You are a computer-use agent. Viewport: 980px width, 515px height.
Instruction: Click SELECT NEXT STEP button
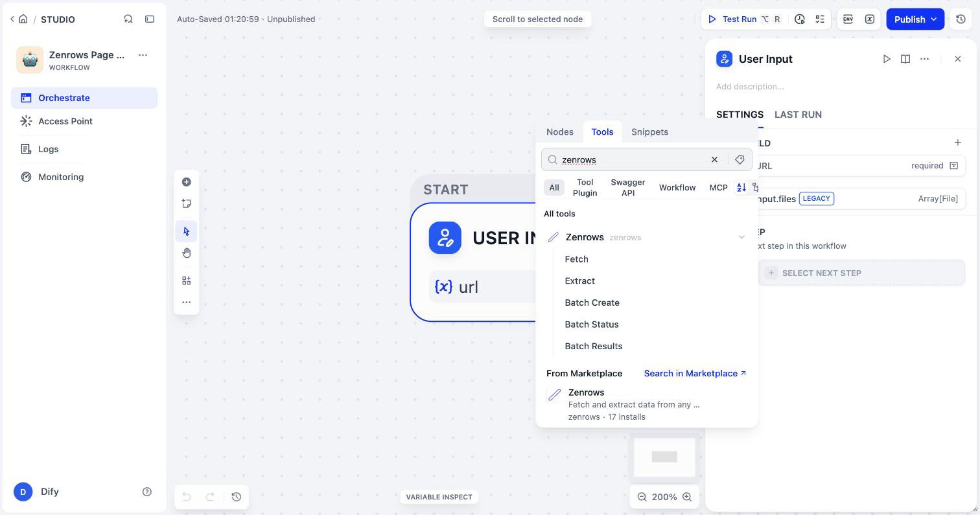[861, 273]
